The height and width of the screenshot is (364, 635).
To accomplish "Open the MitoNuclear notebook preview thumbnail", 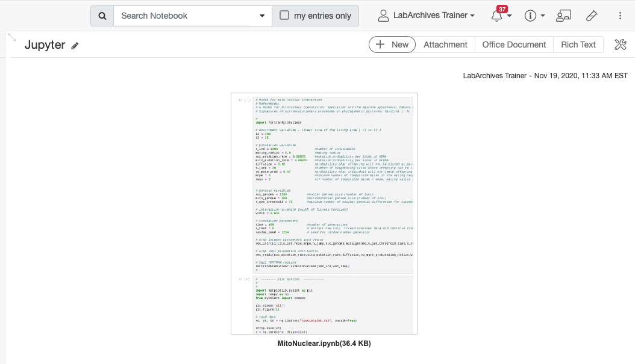I will [324, 214].
